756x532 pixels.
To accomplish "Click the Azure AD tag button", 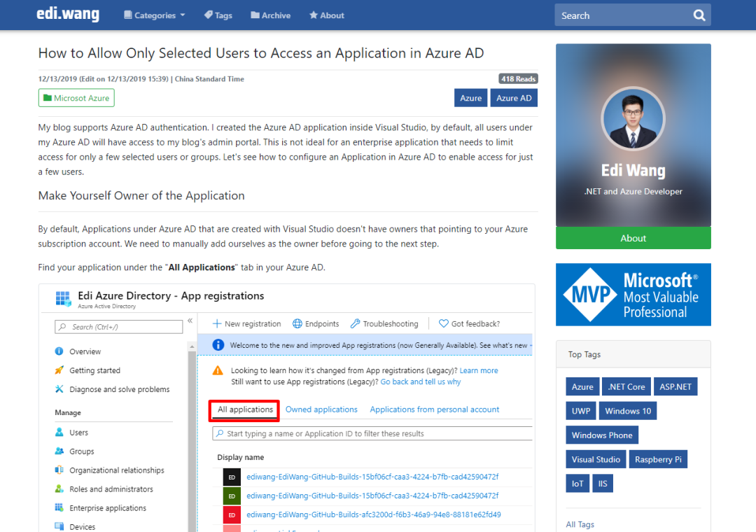I will (514, 98).
